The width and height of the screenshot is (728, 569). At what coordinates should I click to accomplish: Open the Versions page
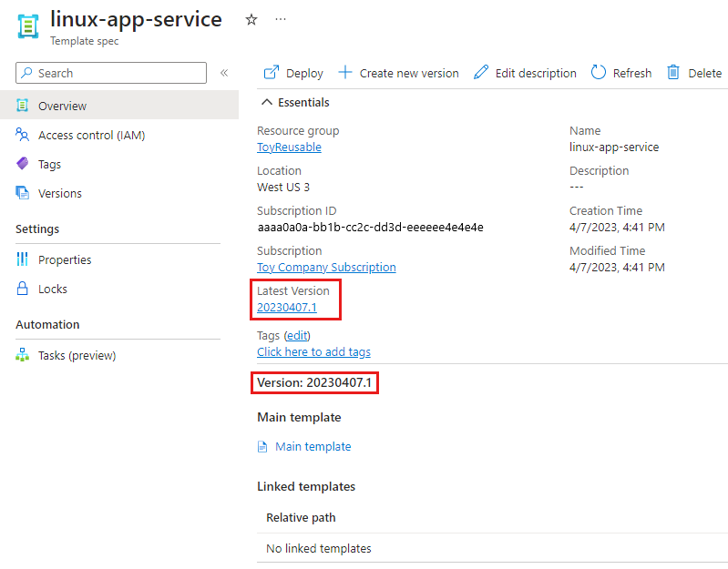pos(60,193)
